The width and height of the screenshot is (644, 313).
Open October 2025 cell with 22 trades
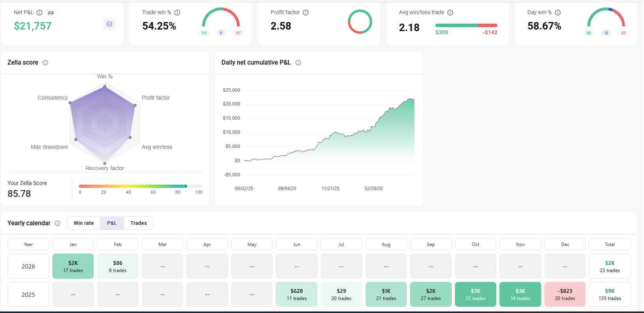[x=476, y=294]
